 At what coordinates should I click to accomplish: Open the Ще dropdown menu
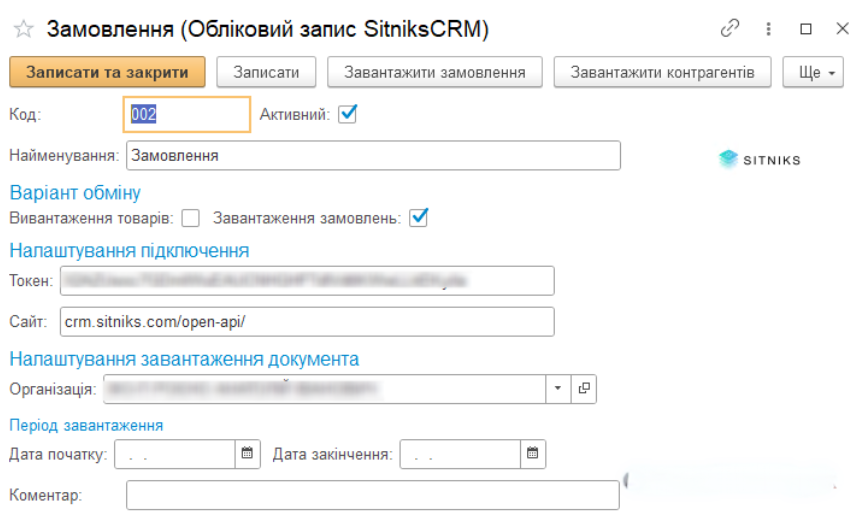(813, 72)
